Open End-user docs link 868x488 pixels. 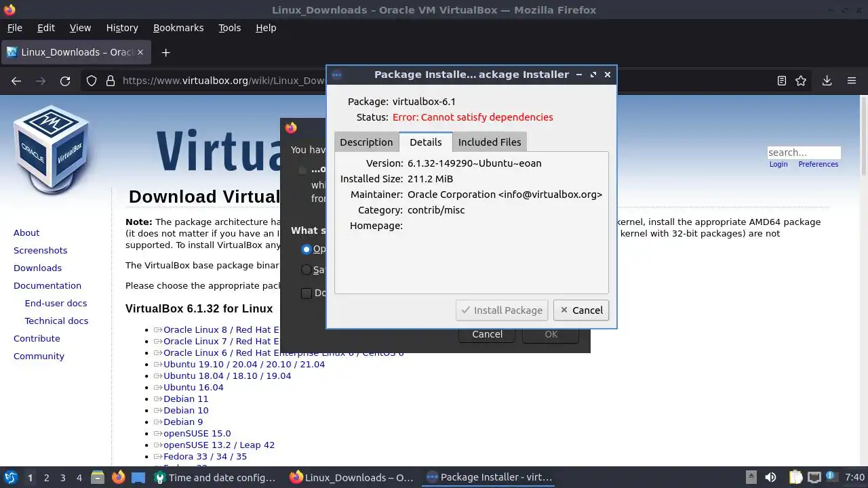(x=56, y=303)
